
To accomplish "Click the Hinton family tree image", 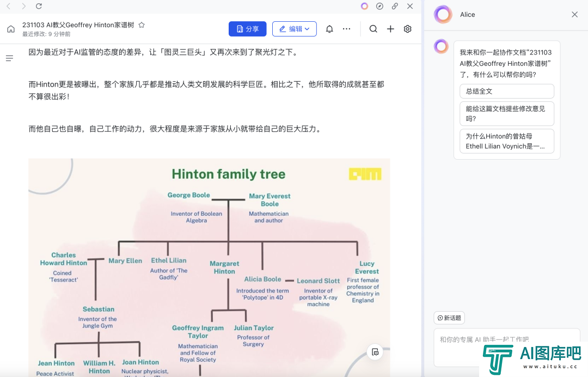I will (x=209, y=267).
